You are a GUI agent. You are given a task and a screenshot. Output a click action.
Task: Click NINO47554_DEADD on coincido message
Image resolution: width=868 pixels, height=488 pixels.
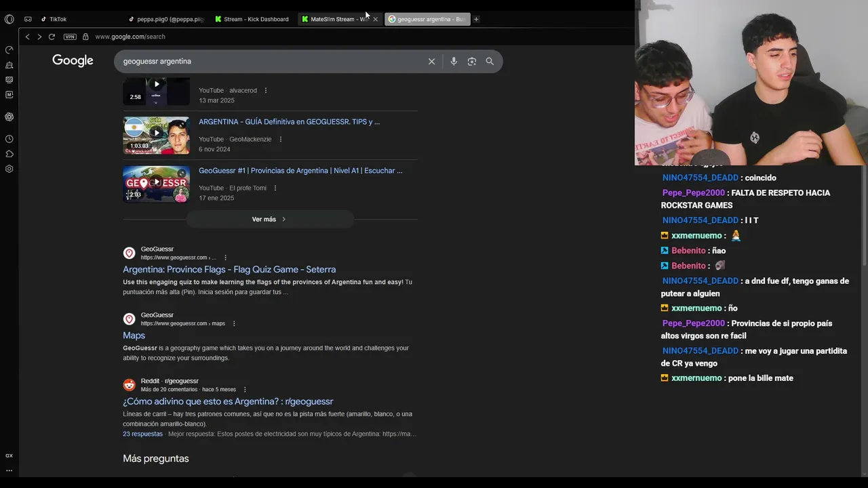pyautogui.click(x=701, y=178)
